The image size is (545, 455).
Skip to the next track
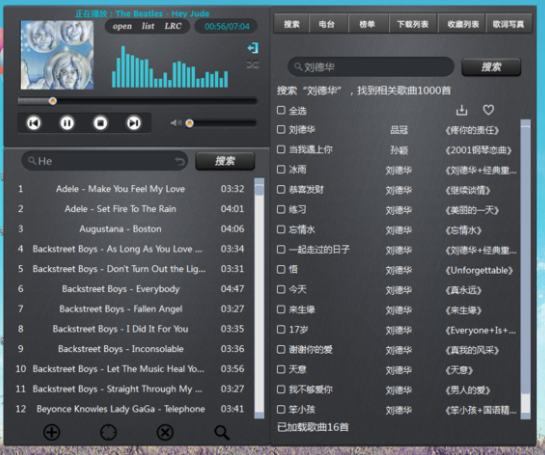pyautogui.click(x=134, y=123)
